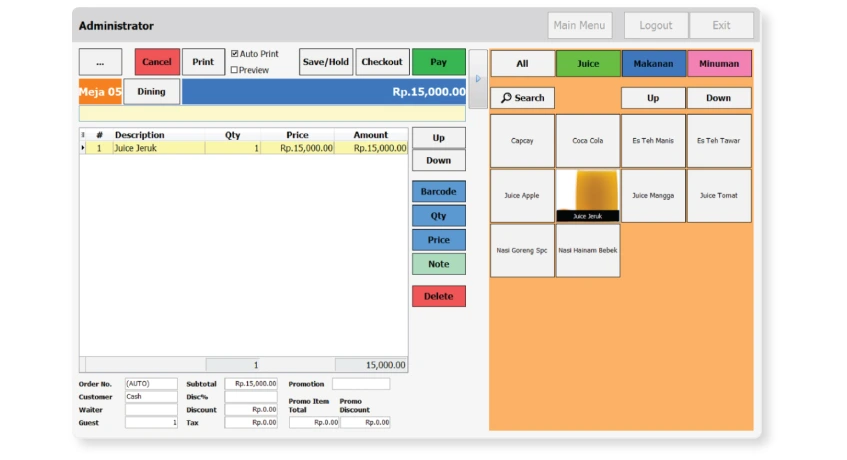Click the green Pay button
The height and width of the screenshot is (460, 847).
439,62
